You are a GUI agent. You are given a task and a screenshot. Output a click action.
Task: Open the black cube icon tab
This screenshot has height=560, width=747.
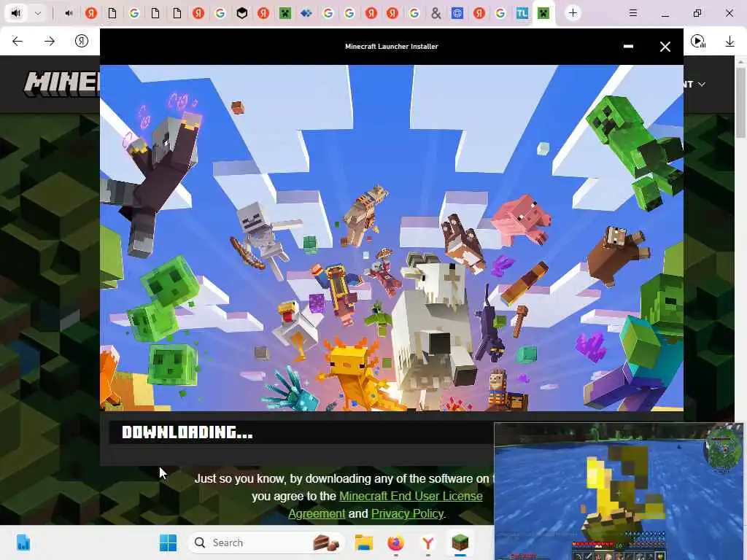tap(242, 13)
